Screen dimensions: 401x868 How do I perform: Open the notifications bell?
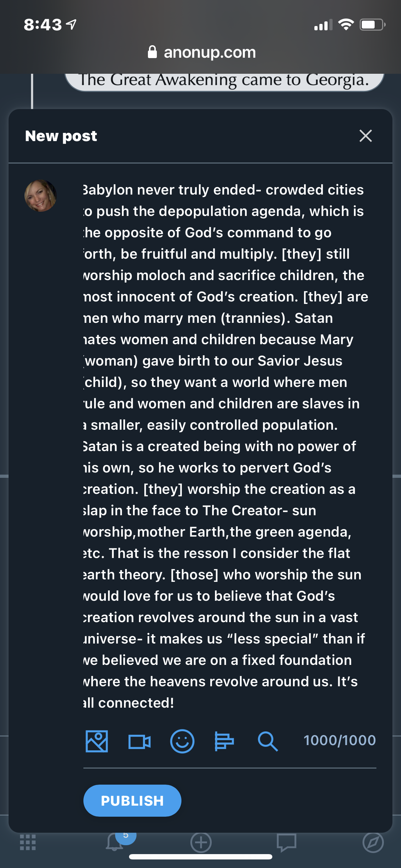(x=114, y=842)
